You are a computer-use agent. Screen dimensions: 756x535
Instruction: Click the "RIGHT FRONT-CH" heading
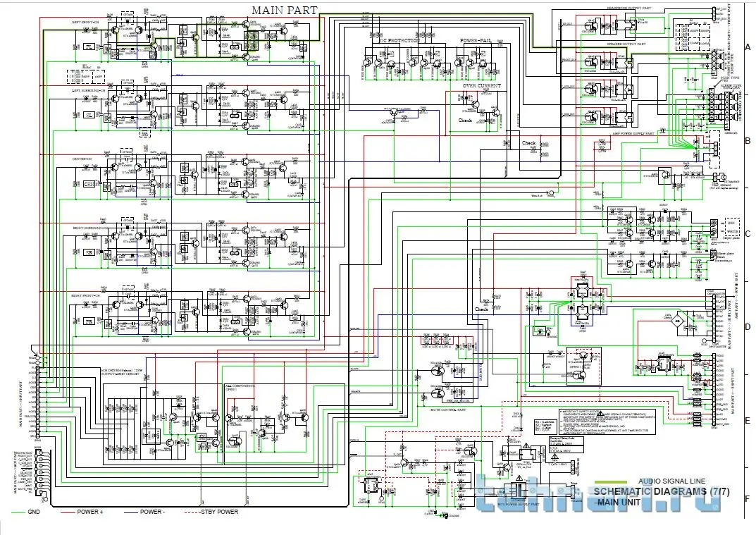click(x=85, y=295)
